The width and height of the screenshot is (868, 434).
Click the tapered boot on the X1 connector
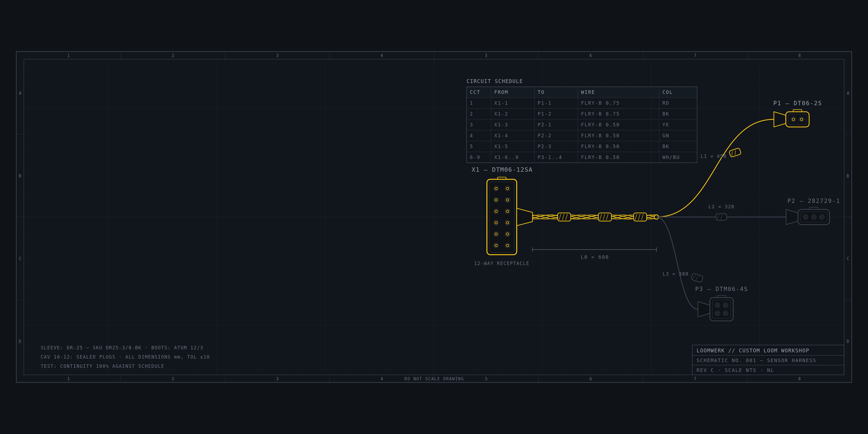click(525, 217)
